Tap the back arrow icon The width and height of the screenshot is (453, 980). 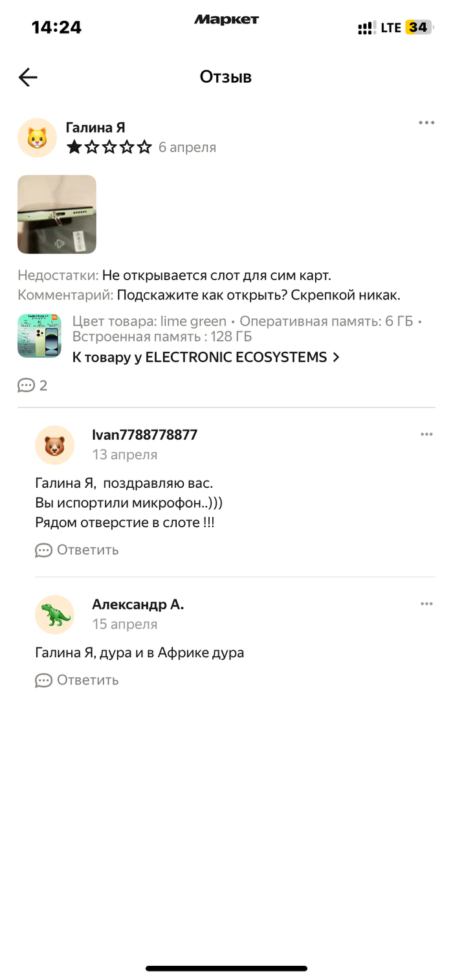[x=28, y=78]
